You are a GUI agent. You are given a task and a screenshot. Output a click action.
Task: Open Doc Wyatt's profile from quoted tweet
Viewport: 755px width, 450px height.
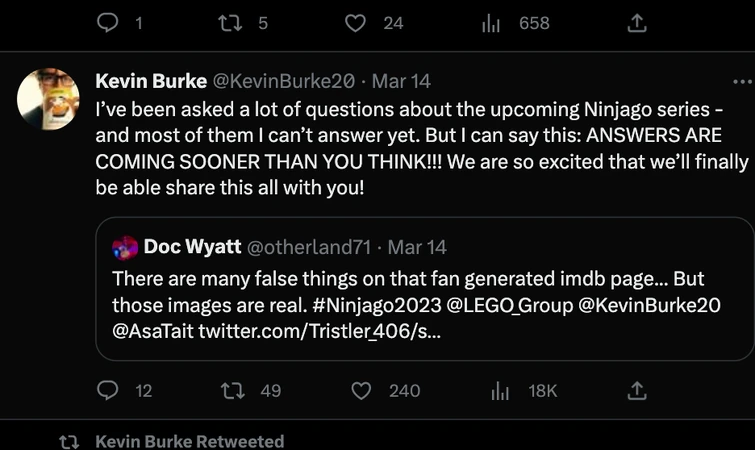click(192, 247)
